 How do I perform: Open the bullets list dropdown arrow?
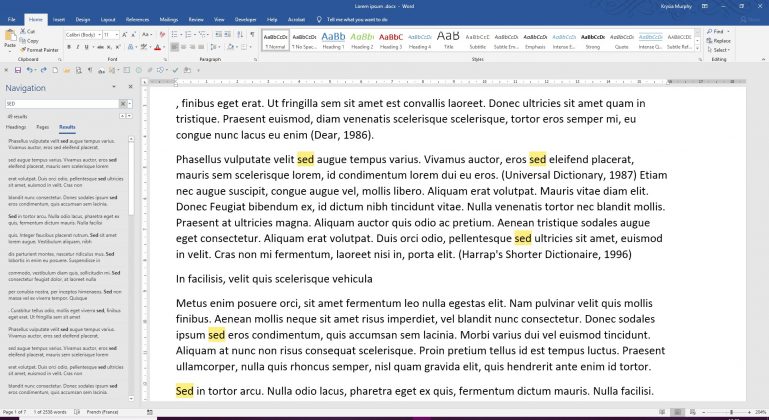(181, 35)
